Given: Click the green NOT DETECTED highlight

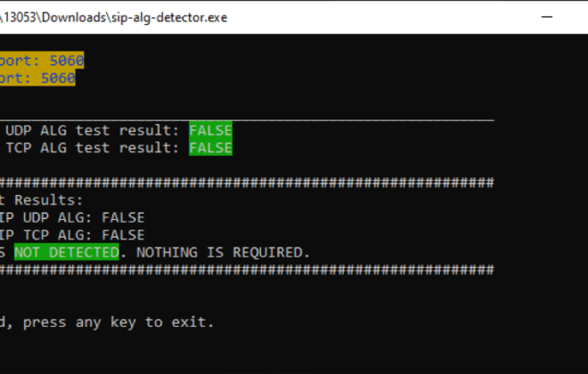Looking at the screenshot, I should [67, 252].
